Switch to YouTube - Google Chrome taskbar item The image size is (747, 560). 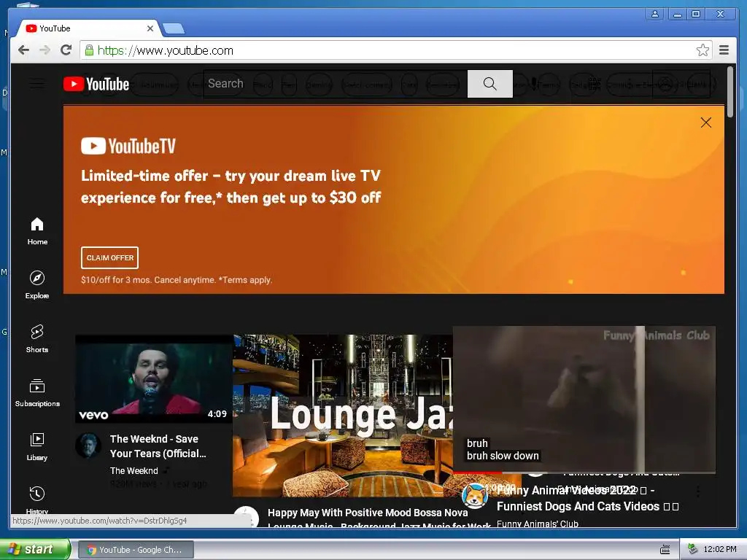point(136,550)
